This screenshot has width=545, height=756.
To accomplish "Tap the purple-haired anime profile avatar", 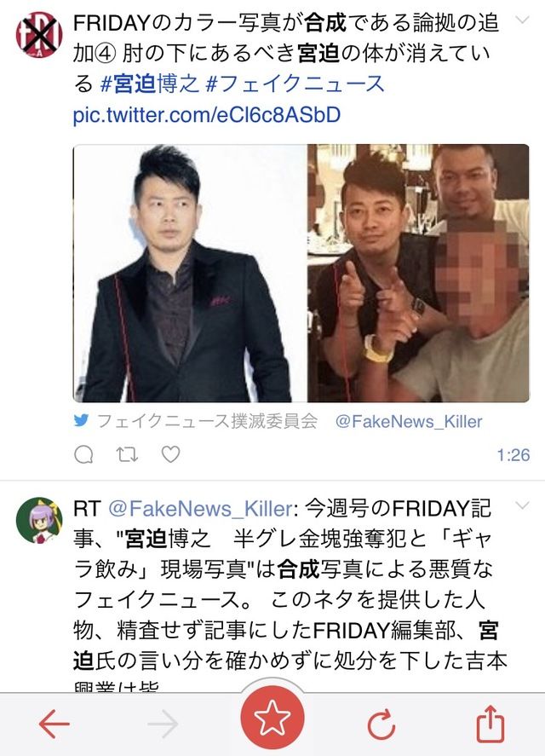I will (x=39, y=521).
